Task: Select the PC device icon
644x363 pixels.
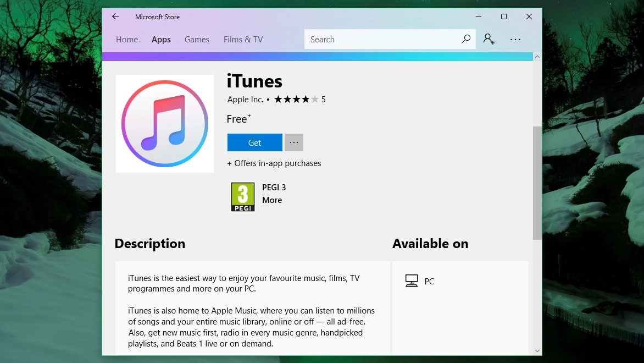Action: click(x=412, y=281)
